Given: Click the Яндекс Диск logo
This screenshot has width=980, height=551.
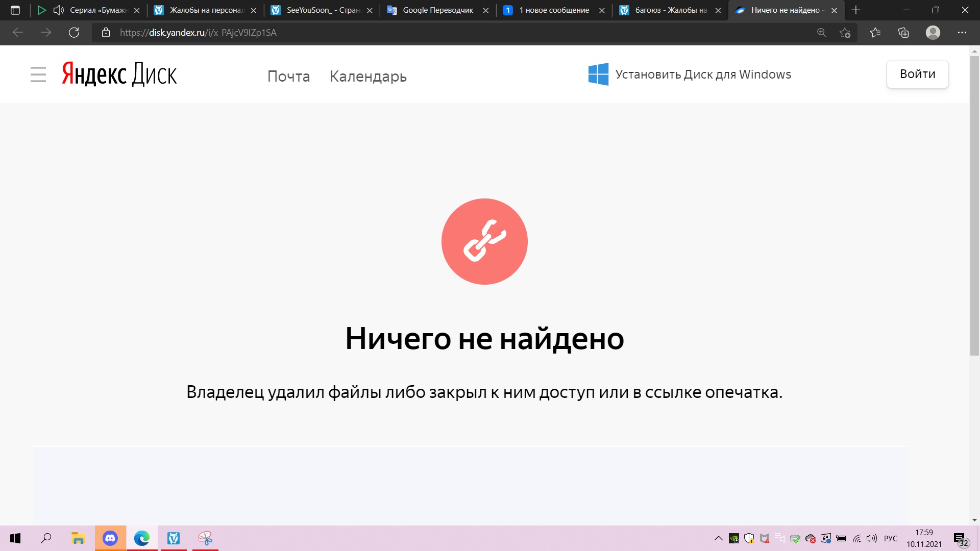Looking at the screenshot, I should [x=119, y=74].
